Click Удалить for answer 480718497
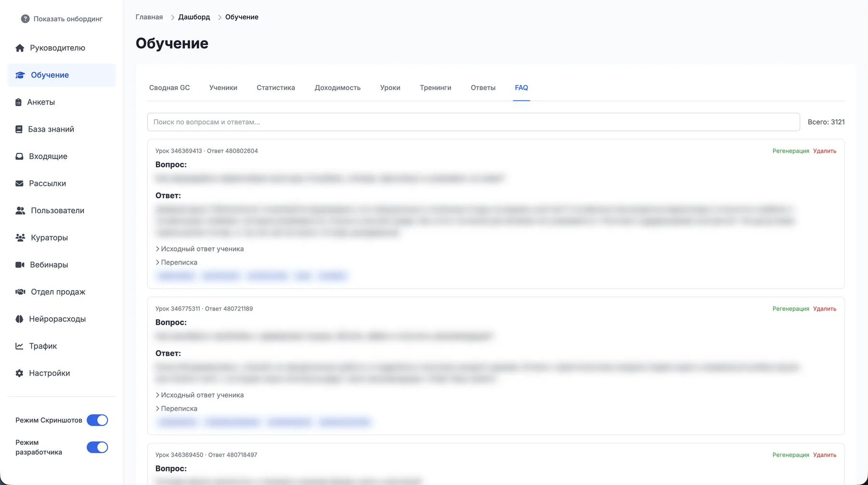Screen dimensions: 868x485 click(x=825, y=455)
